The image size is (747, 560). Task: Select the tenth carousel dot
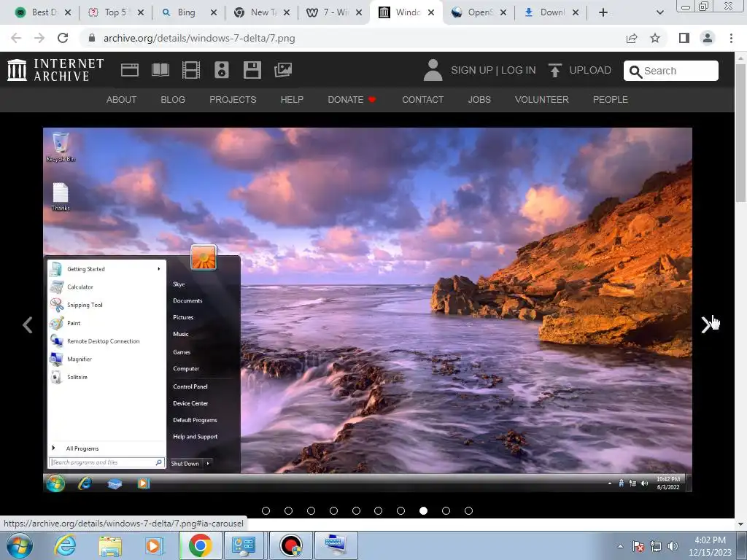469,511
